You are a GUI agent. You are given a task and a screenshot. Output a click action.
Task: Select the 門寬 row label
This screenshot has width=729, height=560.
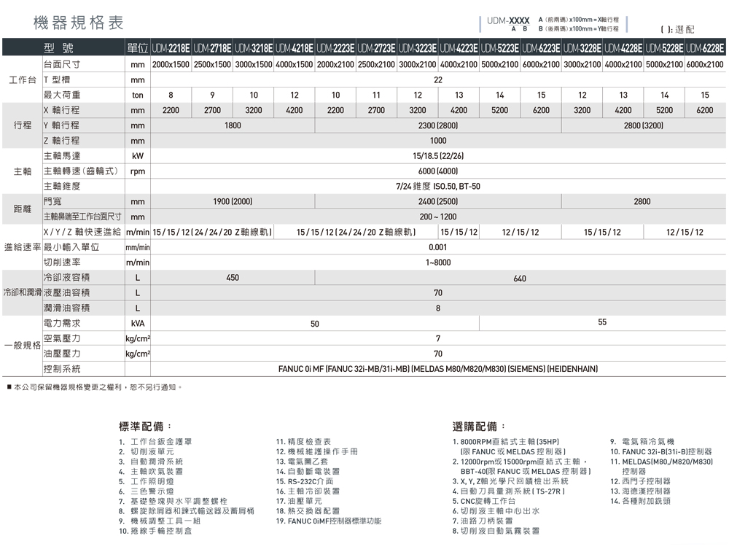tap(52, 201)
